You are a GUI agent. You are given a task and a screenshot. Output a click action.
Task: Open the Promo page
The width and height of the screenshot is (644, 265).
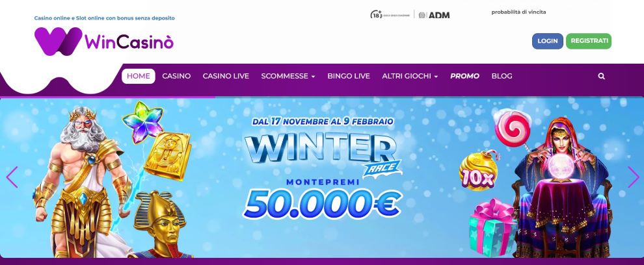pos(464,76)
